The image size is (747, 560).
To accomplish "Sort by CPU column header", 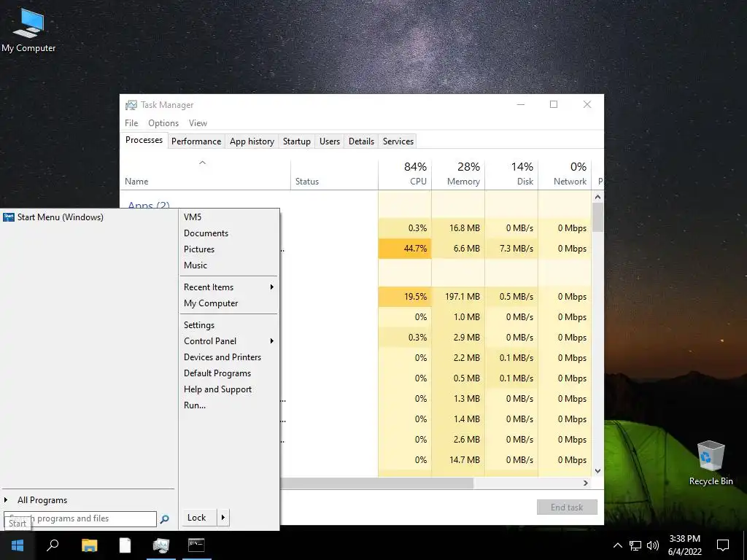I will (405, 175).
